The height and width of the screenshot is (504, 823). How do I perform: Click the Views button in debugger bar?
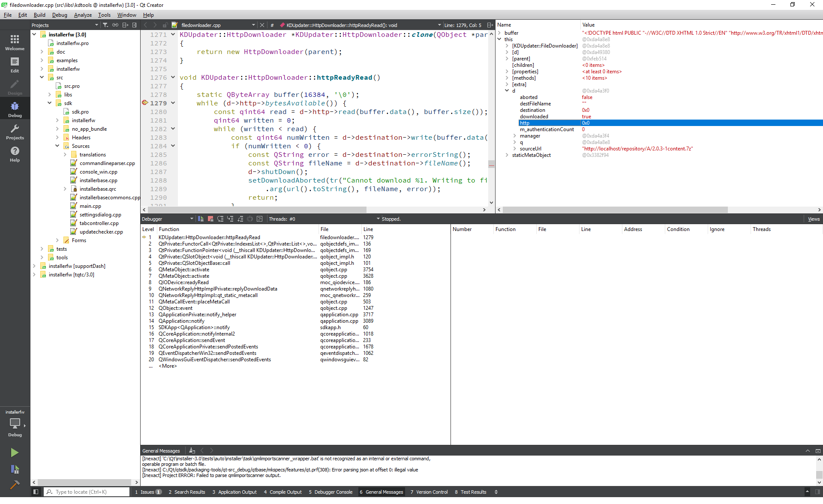click(x=814, y=219)
